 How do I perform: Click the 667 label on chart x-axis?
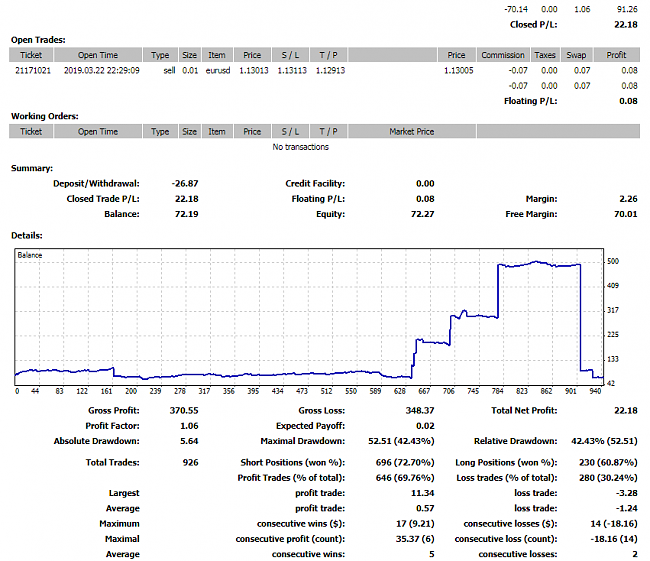424,391
